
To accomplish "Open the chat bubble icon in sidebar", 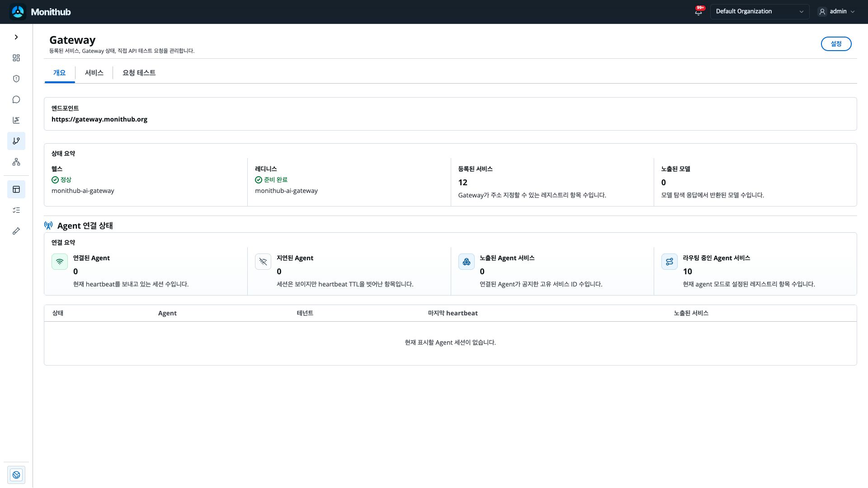I will pyautogui.click(x=16, y=99).
